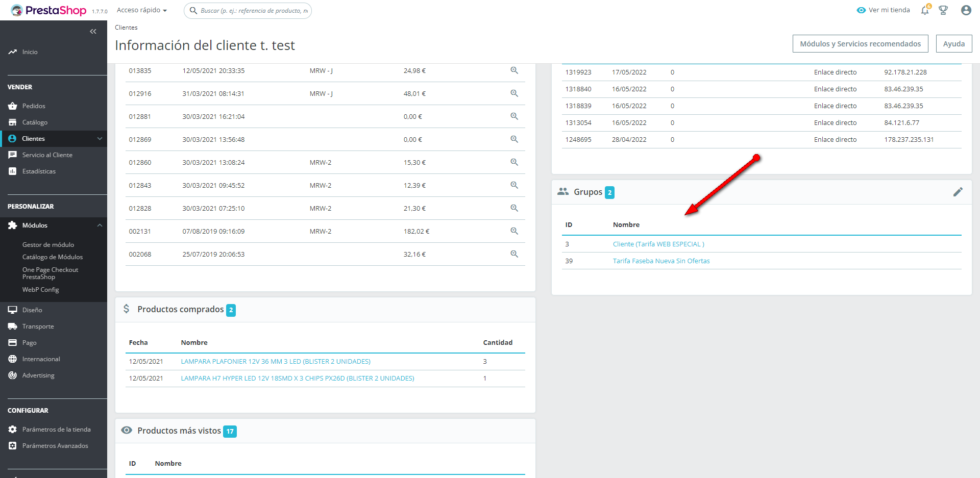Viewport: 980px width, 478px height.
Task: Open LAMPARA PLAFONIER 12V 36 MM product
Action: point(276,361)
